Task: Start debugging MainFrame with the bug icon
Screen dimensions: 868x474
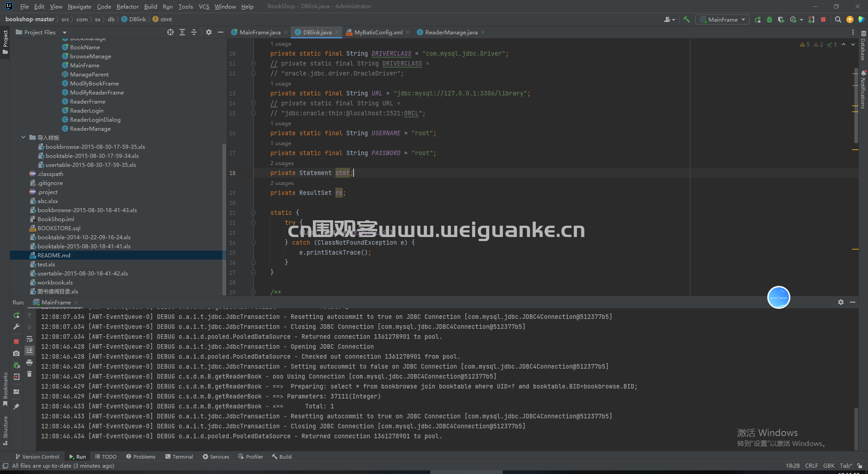Action: click(769, 19)
